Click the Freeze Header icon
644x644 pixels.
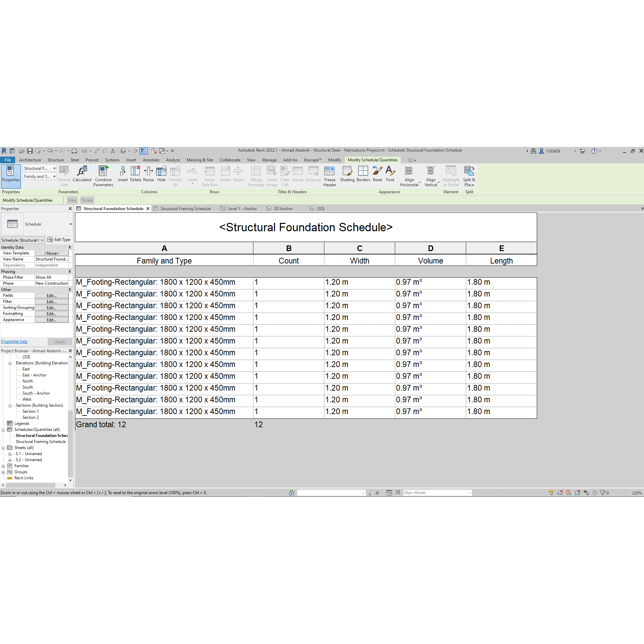329,171
